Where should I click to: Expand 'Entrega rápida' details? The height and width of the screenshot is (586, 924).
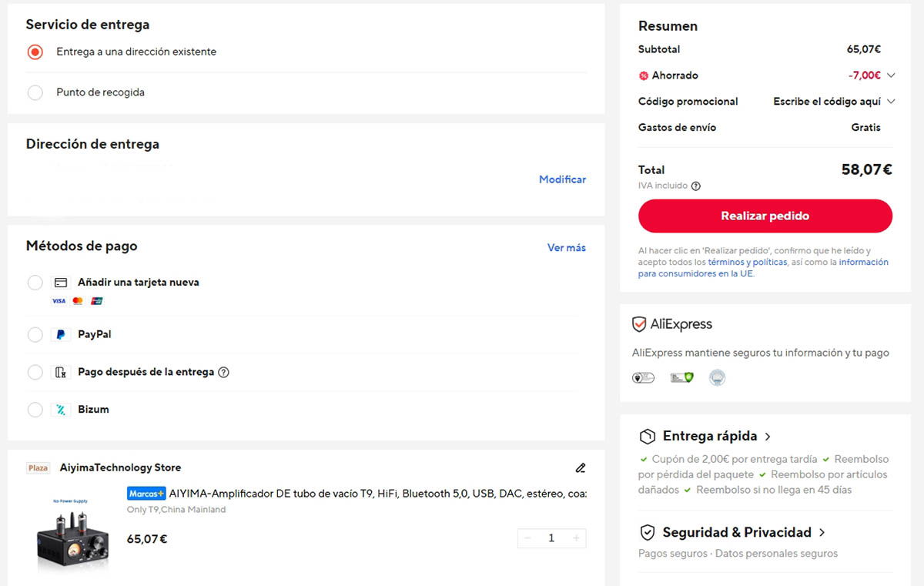(x=768, y=436)
